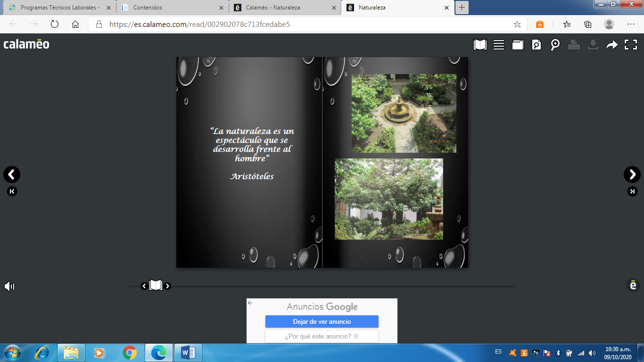Open the search in publication icon
Viewport: 644px width, 362px height.
(x=537, y=45)
